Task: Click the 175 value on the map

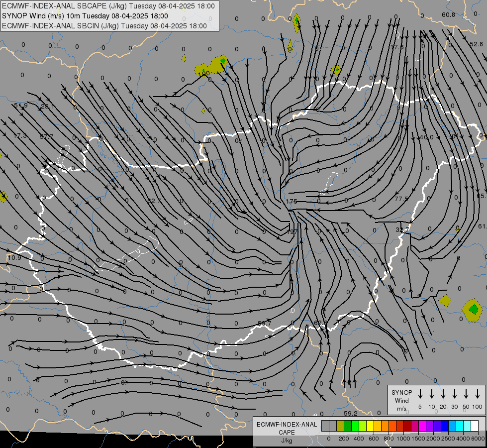Action: pyautogui.click(x=292, y=202)
